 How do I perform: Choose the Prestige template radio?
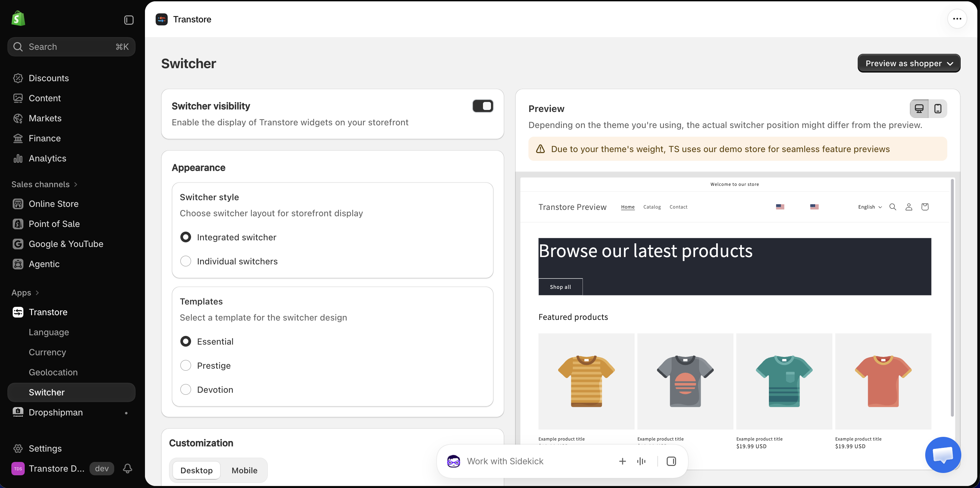pyautogui.click(x=185, y=365)
